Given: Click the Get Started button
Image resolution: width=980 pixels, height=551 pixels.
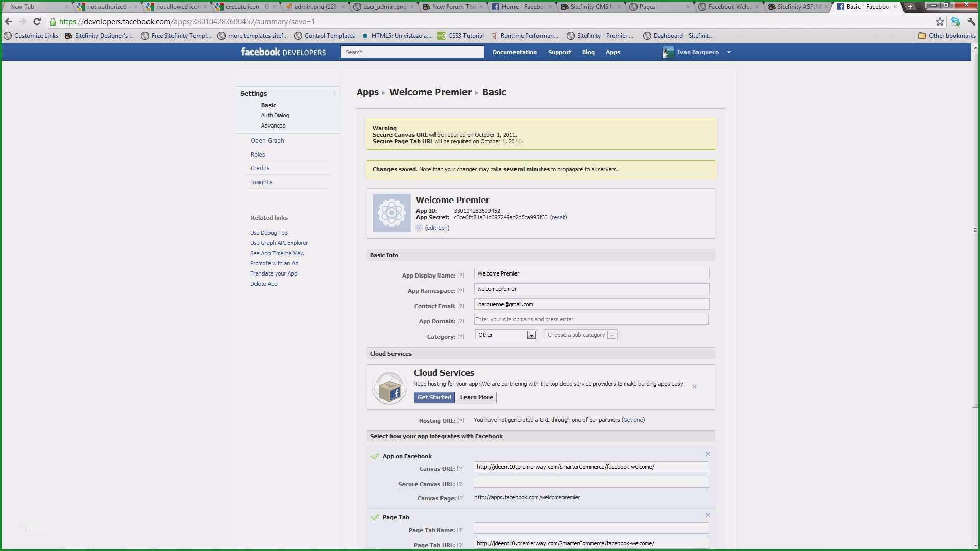Looking at the screenshot, I should tap(434, 397).
